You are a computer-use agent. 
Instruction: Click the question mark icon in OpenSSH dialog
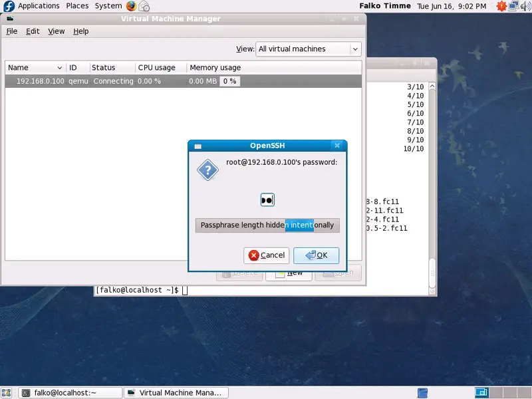pos(207,170)
